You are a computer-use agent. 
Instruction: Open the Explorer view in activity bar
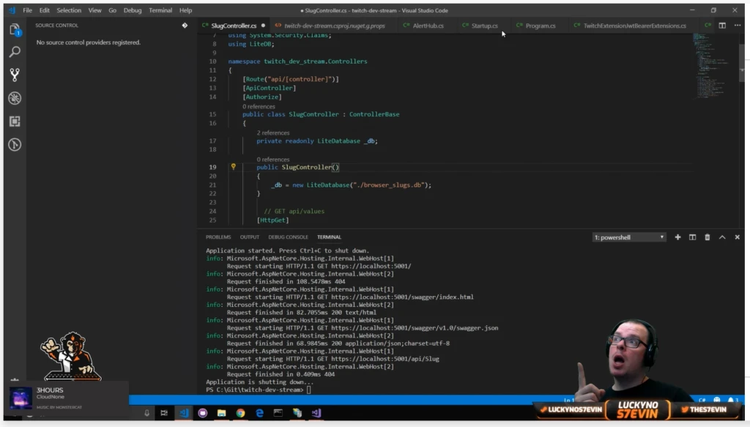coord(14,29)
